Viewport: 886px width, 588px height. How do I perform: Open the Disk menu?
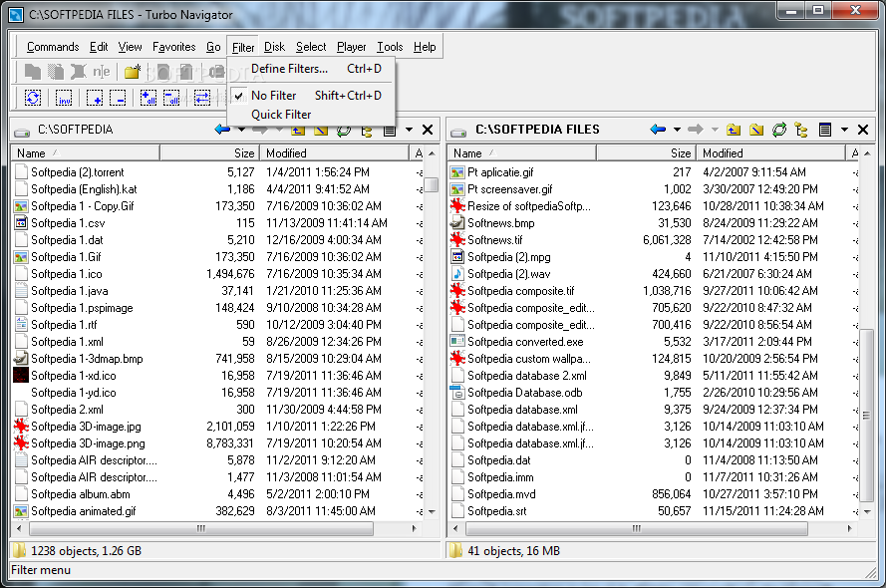[x=274, y=47]
